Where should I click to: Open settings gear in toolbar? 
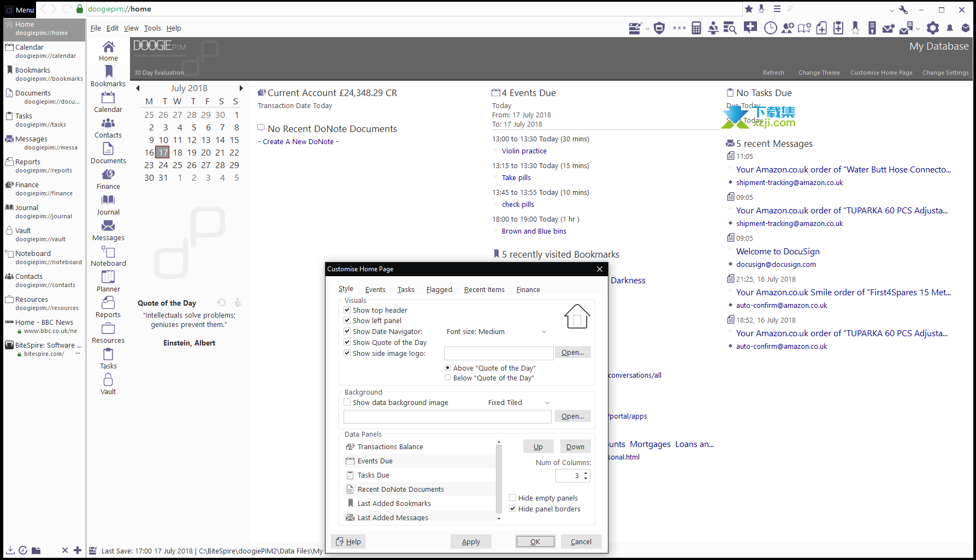[x=933, y=28]
